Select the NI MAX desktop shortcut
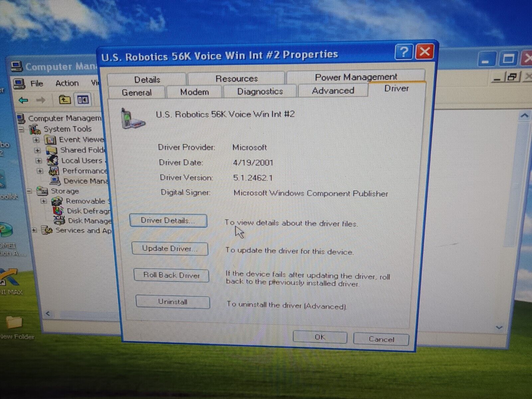532x399 pixels. (10, 282)
